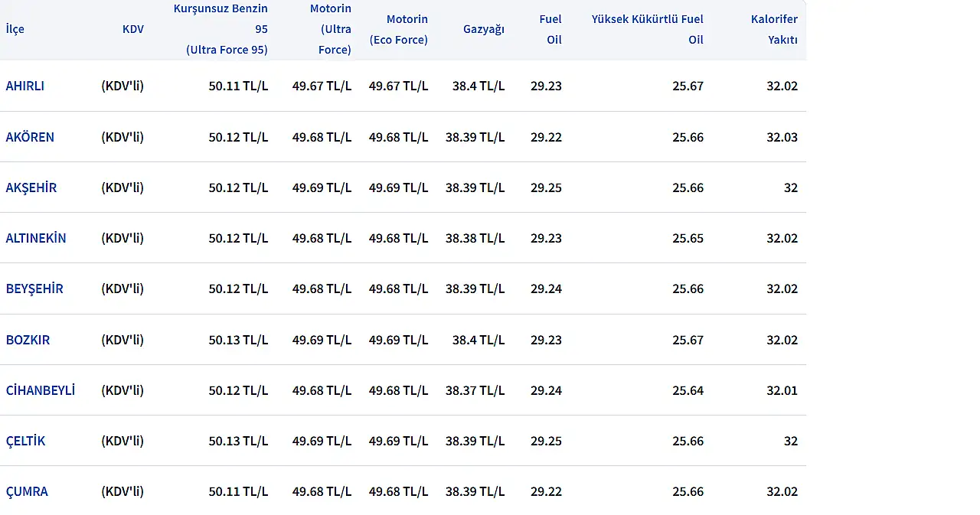Open the ÇUMRA district link

(27, 491)
